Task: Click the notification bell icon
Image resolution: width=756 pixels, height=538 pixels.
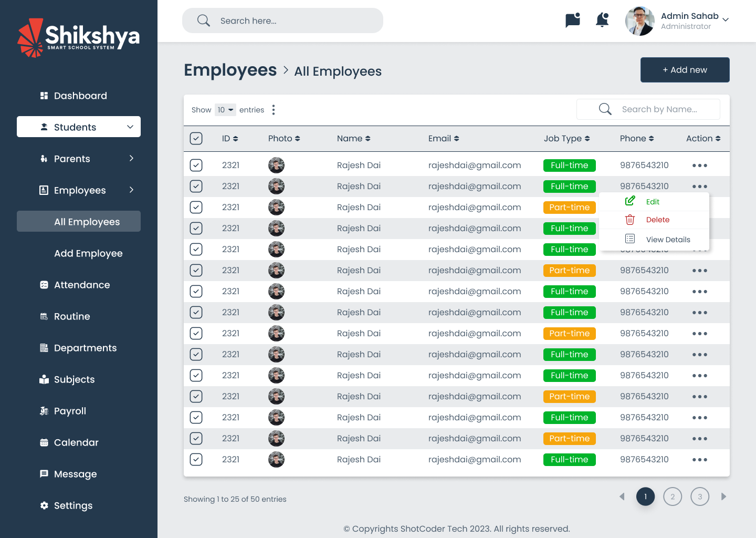Action: (602, 20)
